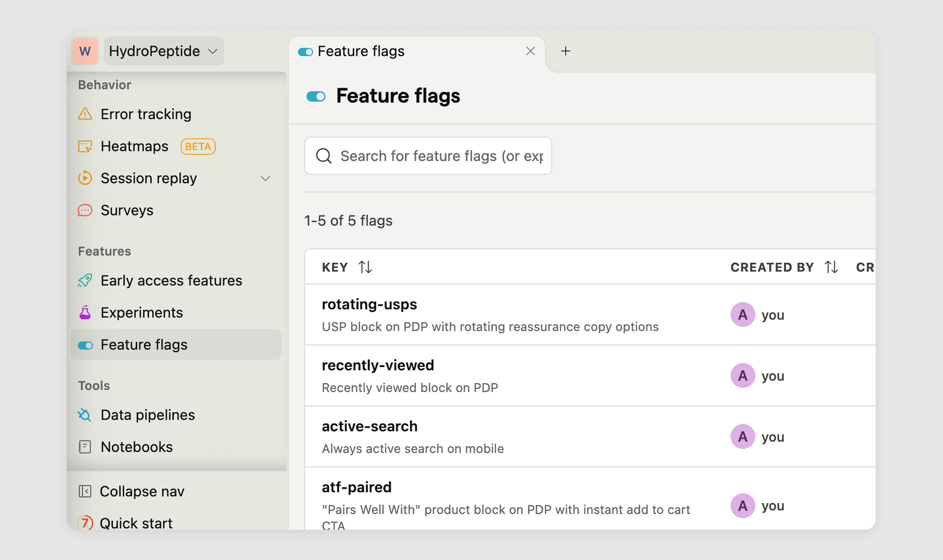Screen dimensions: 943x560
Task: Click the Notebooks icon in Tools
Action: point(85,447)
